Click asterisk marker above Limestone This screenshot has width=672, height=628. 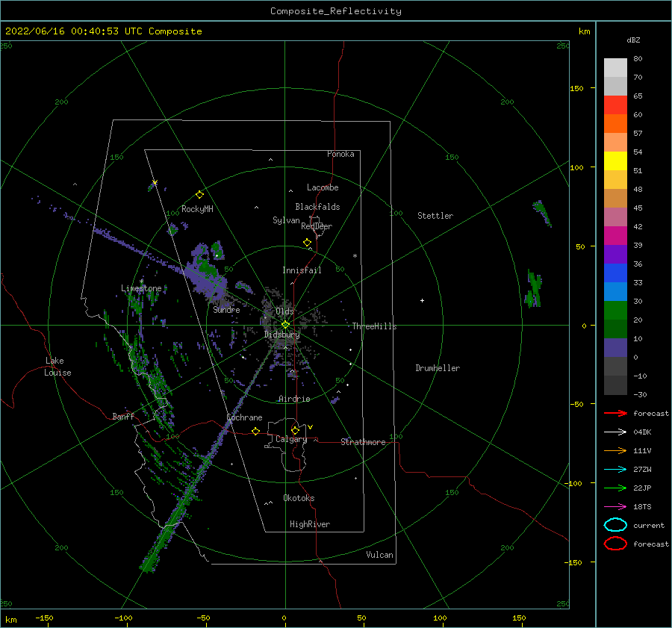click(141, 282)
